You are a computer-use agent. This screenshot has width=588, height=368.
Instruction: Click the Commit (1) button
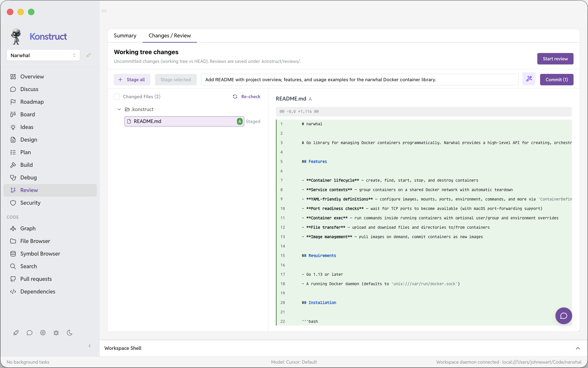coord(557,80)
